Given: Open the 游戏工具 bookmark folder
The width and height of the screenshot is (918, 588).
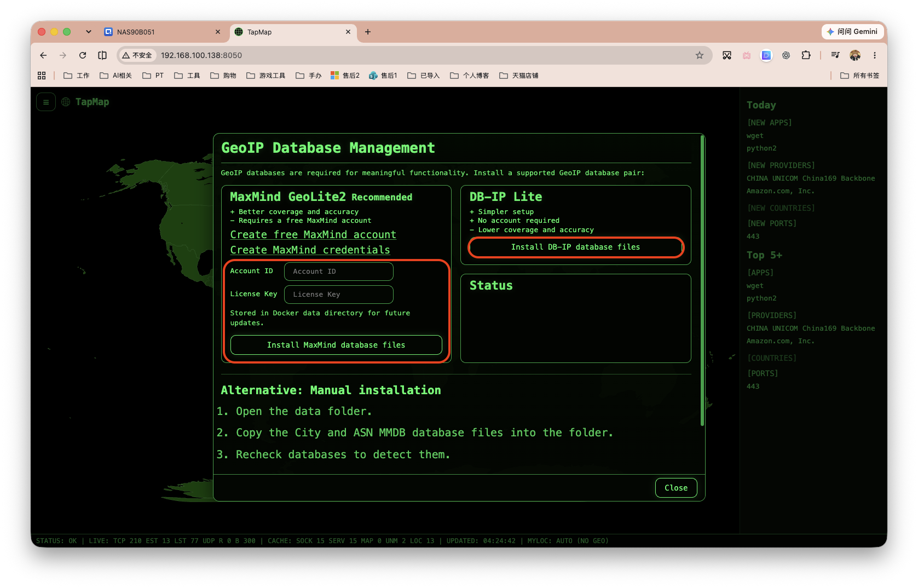Looking at the screenshot, I should pos(266,76).
